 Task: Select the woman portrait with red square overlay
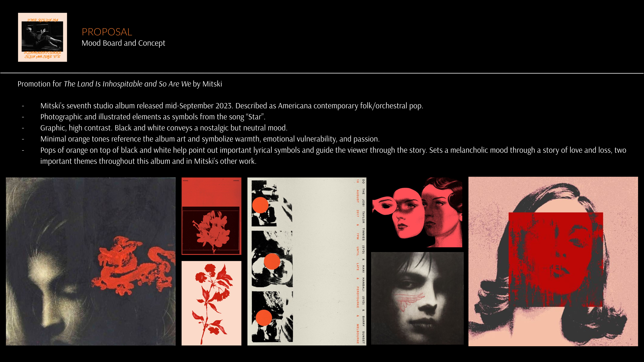click(553, 261)
